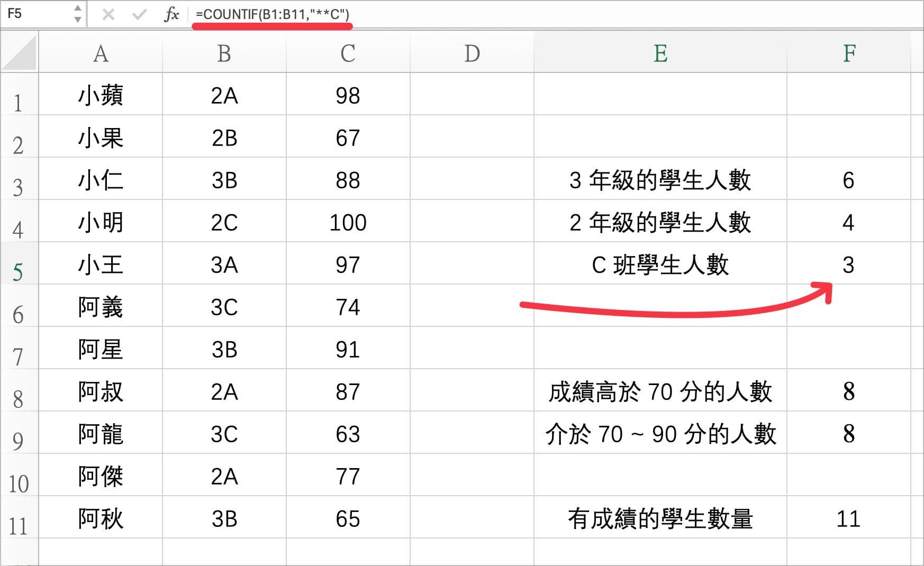The height and width of the screenshot is (566, 924).
Task: Select column A header
Action: (x=101, y=53)
